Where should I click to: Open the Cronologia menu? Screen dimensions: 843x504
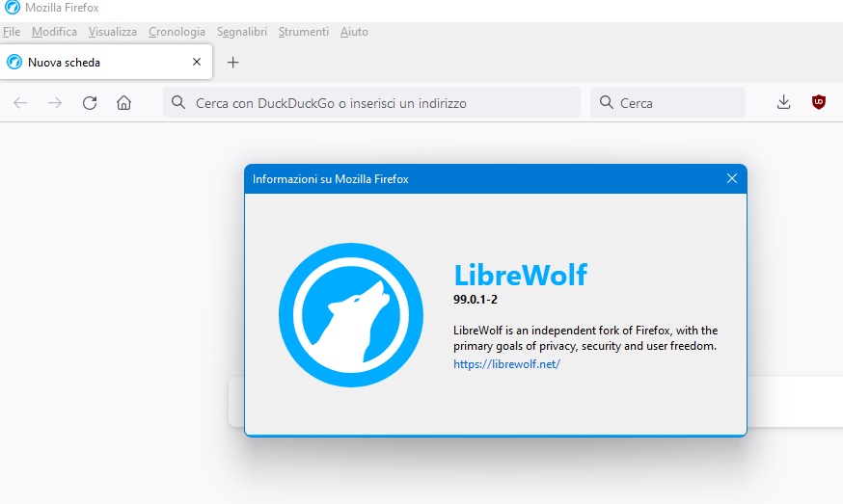point(177,32)
